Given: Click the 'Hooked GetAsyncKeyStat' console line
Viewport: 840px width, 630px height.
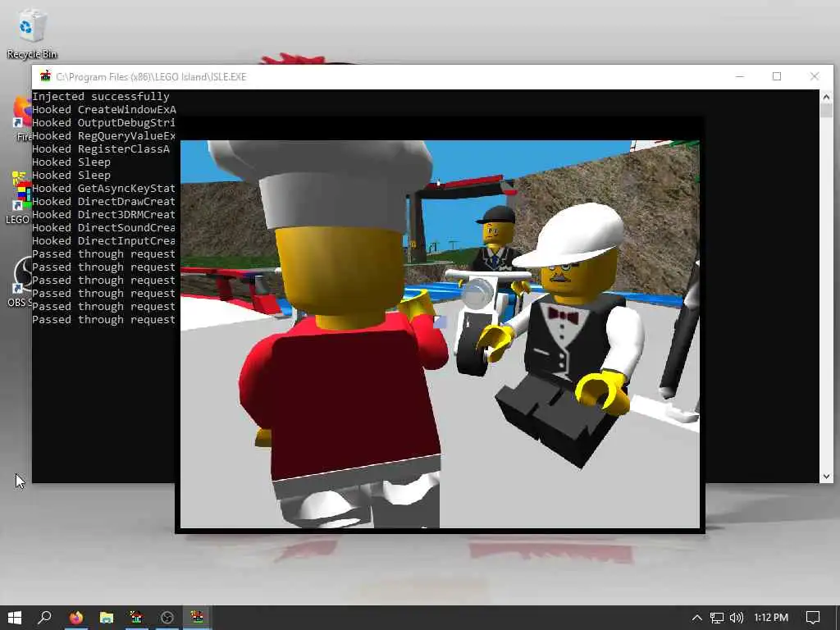Looking at the screenshot, I should click(104, 188).
